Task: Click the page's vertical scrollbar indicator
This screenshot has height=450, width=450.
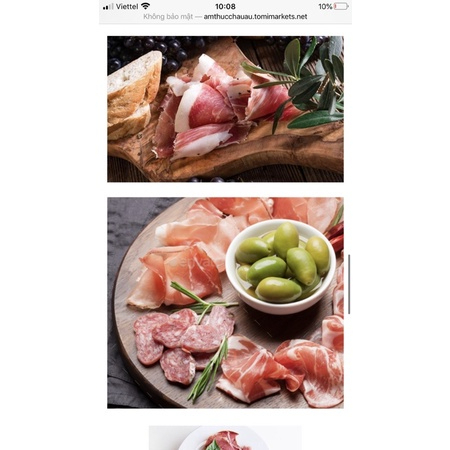Action: [x=349, y=284]
